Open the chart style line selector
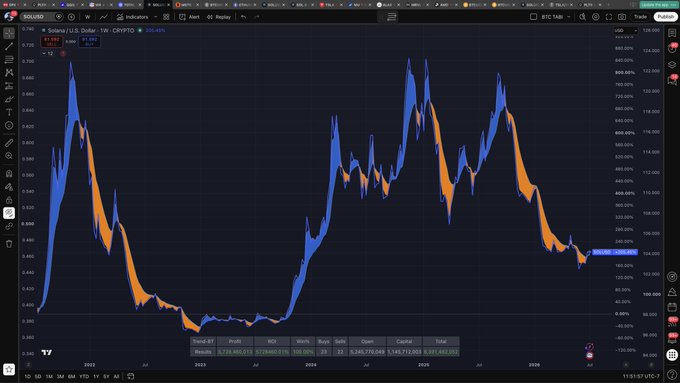 (x=104, y=17)
